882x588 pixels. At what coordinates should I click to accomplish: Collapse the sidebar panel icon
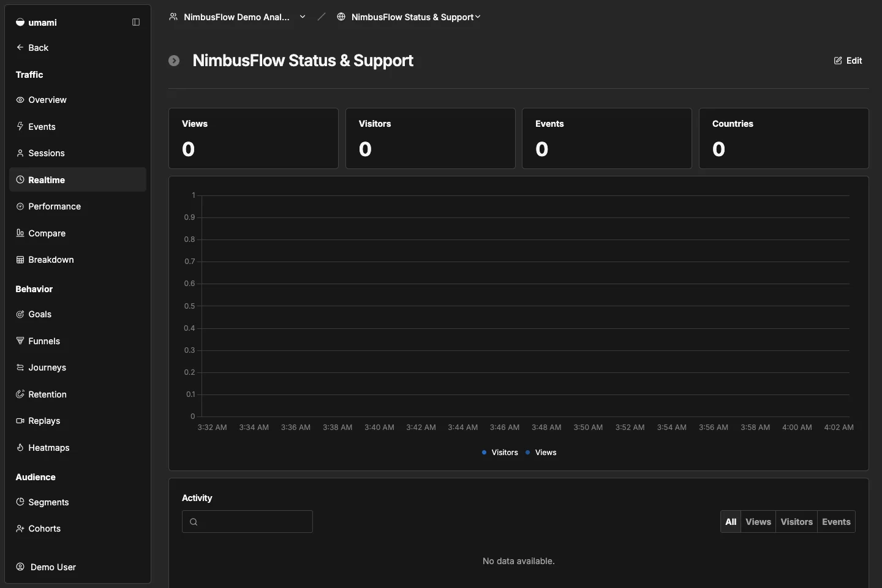click(136, 22)
